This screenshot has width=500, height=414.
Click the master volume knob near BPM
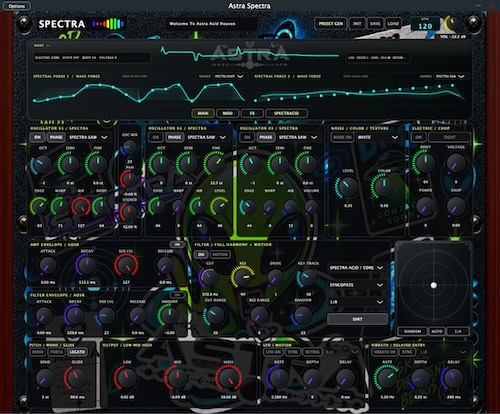pyautogui.click(x=451, y=23)
